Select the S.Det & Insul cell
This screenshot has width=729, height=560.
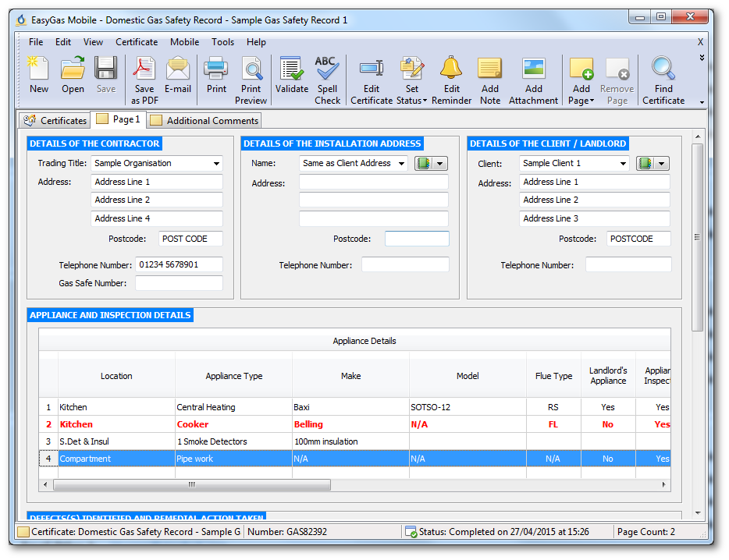pyautogui.click(x=116, y=441)
